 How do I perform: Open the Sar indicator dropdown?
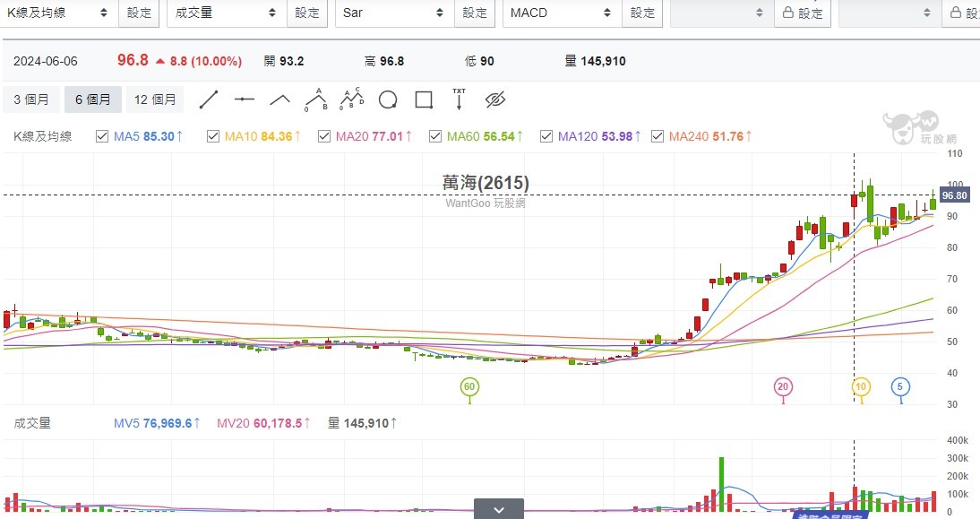[393, 13]
